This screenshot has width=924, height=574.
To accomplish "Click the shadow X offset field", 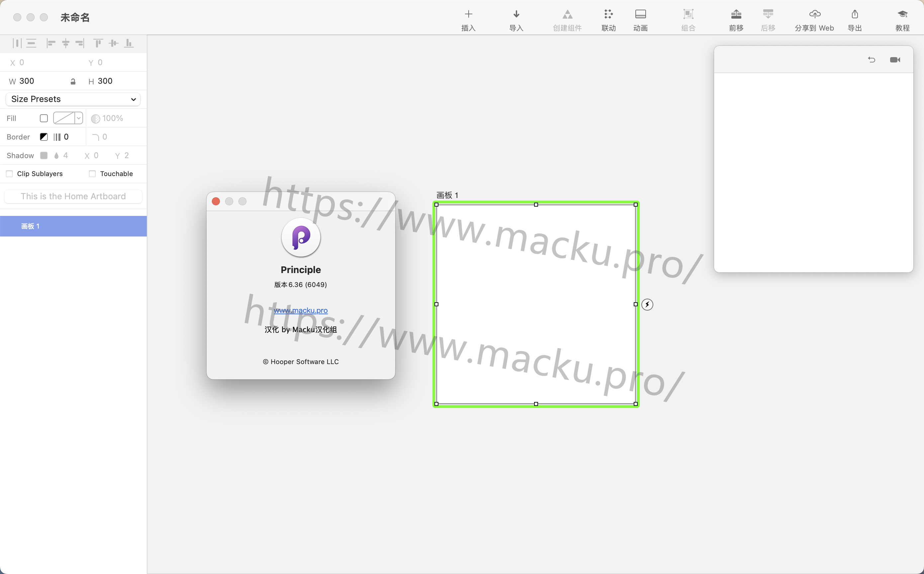I will pyautogui.click(x=96, y=156).
